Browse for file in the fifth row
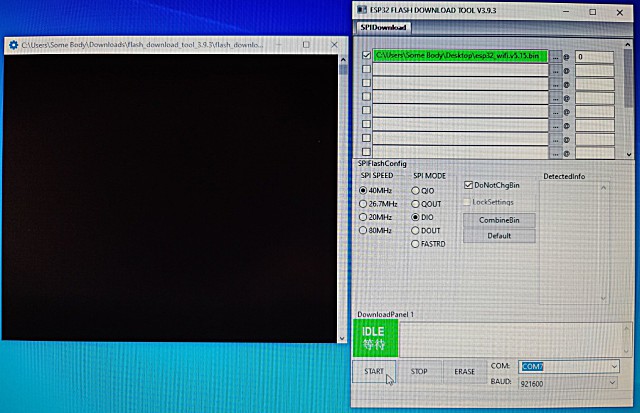Screen dimensions: 640x413 click(555, 112)
